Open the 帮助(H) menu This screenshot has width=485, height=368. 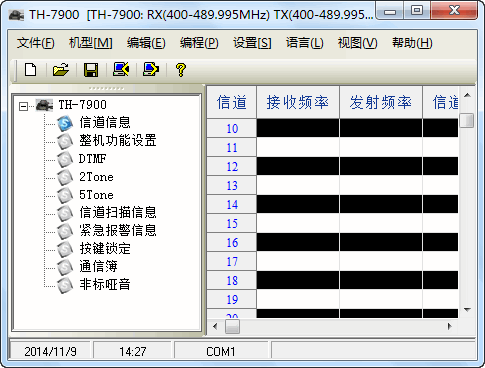tap(412, 43)
